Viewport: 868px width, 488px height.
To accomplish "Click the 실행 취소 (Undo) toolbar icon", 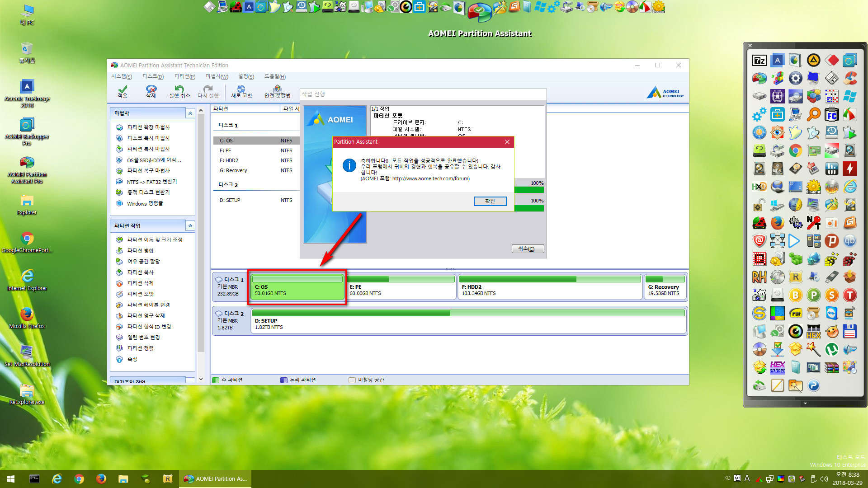I will point(179,91).
